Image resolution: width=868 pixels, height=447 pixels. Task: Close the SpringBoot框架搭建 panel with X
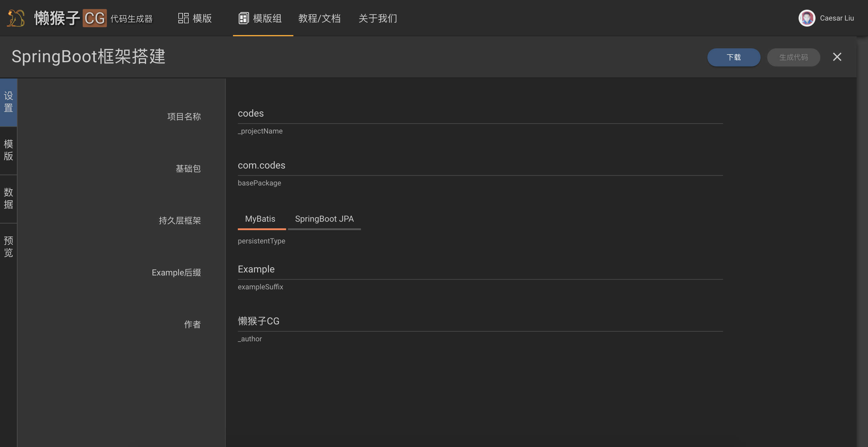pos(837,57)
